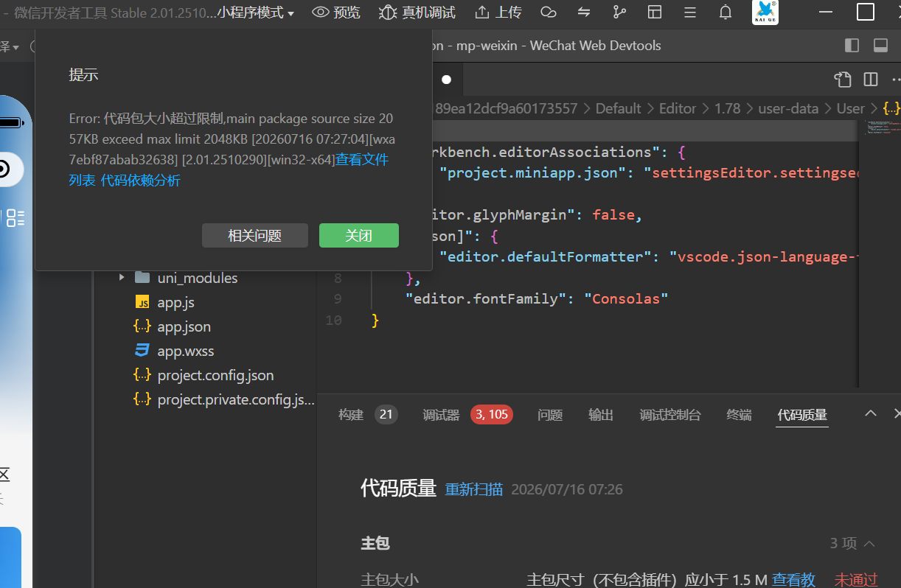Open the cloud development icon
This screenshot has height=588, width=901.
click(548, 12)
